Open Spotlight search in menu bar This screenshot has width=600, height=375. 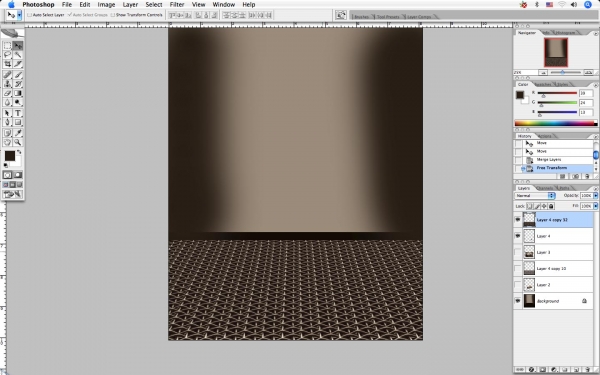588,5
